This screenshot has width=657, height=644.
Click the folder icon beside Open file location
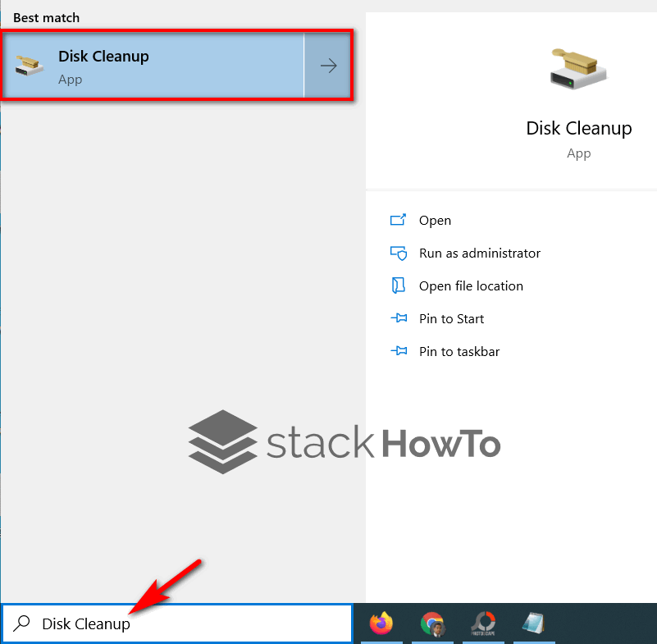[399, 285]
